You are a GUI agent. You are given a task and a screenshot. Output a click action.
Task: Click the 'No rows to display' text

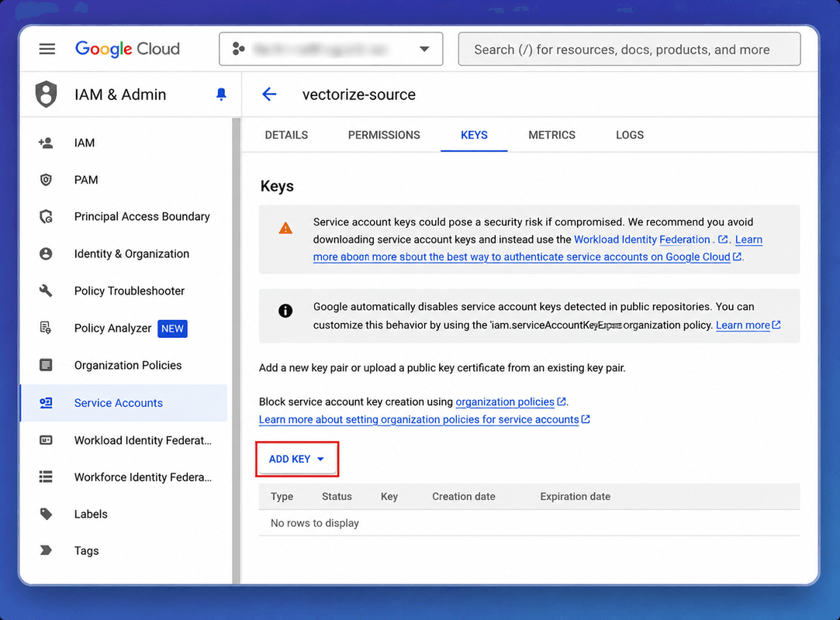314,523
